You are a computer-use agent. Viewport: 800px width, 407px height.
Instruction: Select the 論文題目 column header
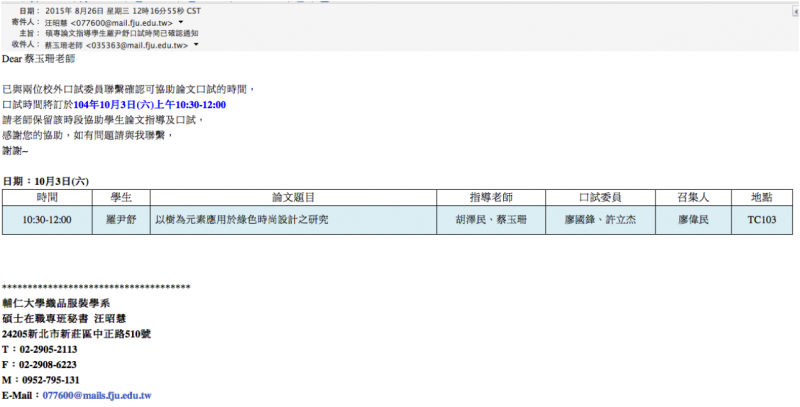pyautogui.click(x=293, y=198)
